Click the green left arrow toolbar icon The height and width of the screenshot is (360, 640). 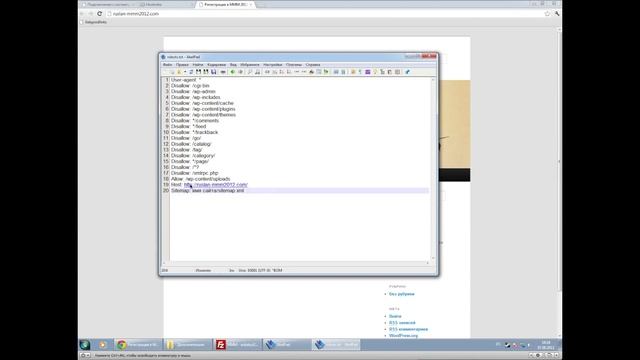tap(233, 72)
